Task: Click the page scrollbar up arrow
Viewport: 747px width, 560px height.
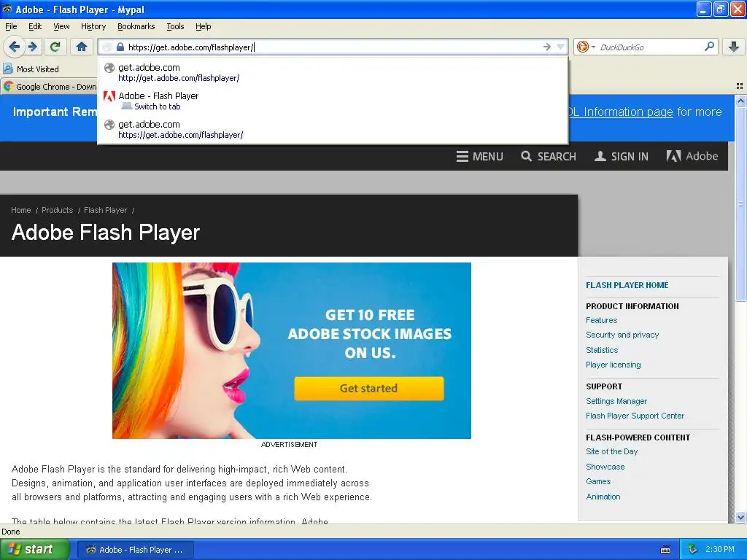Action: 740,101
